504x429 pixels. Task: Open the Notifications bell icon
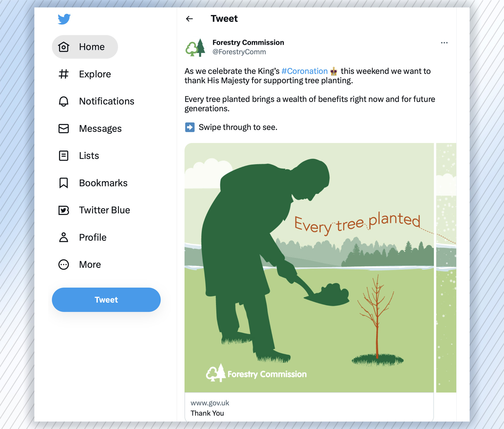tap(63, 101)
